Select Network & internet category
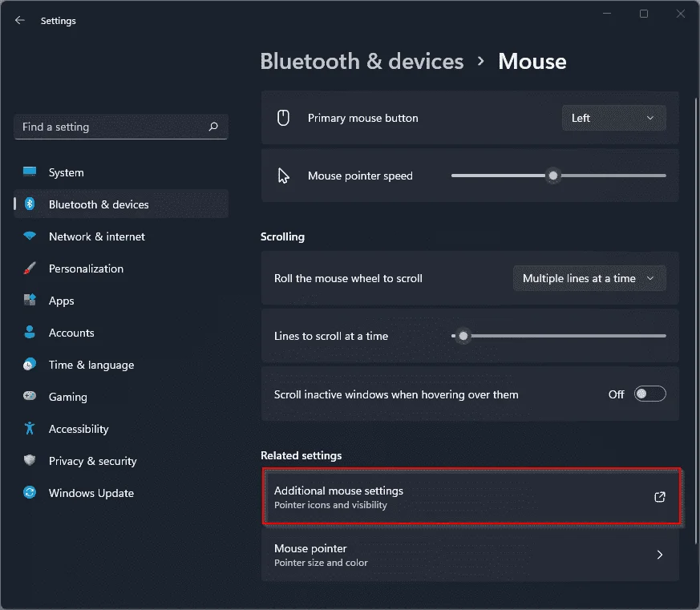 121,236
